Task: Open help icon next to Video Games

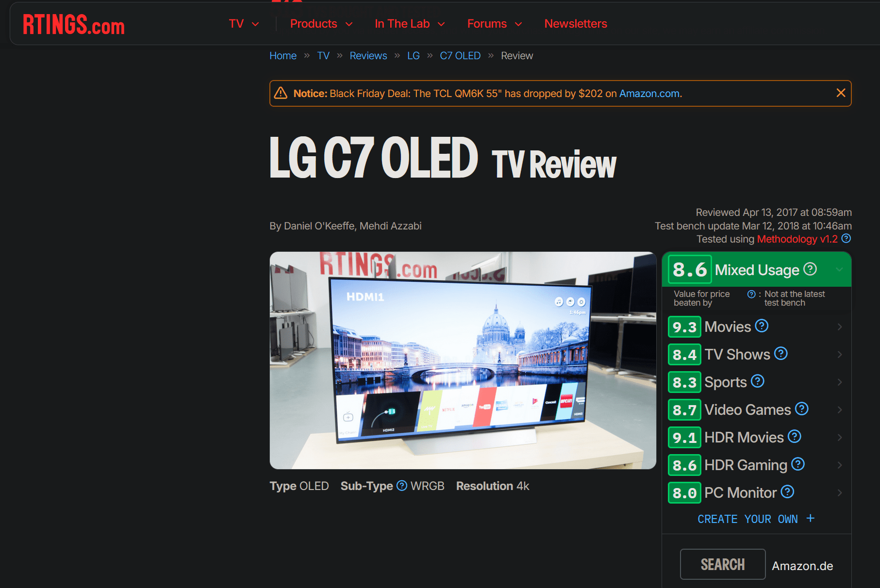Action: click(801, 409)
